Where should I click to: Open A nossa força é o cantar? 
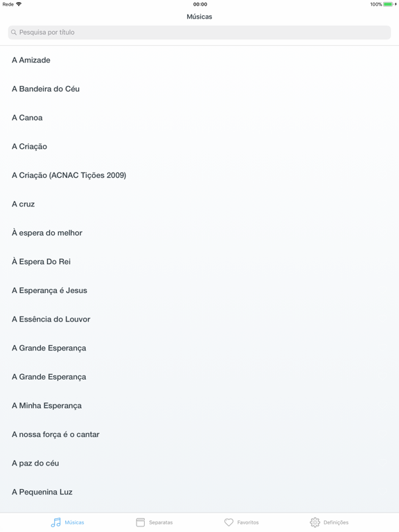(199, 434)
